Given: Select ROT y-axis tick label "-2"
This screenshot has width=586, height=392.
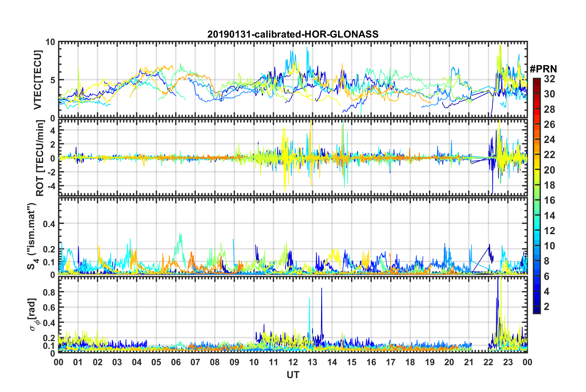Looking at the screenshot, I should pyautogui.click(x=51, y=172).
